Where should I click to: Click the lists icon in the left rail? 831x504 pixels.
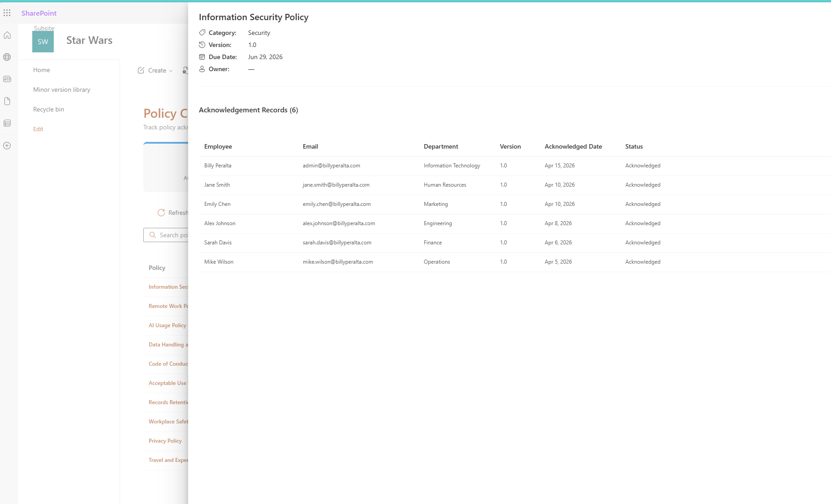click(x=7, y=123)
